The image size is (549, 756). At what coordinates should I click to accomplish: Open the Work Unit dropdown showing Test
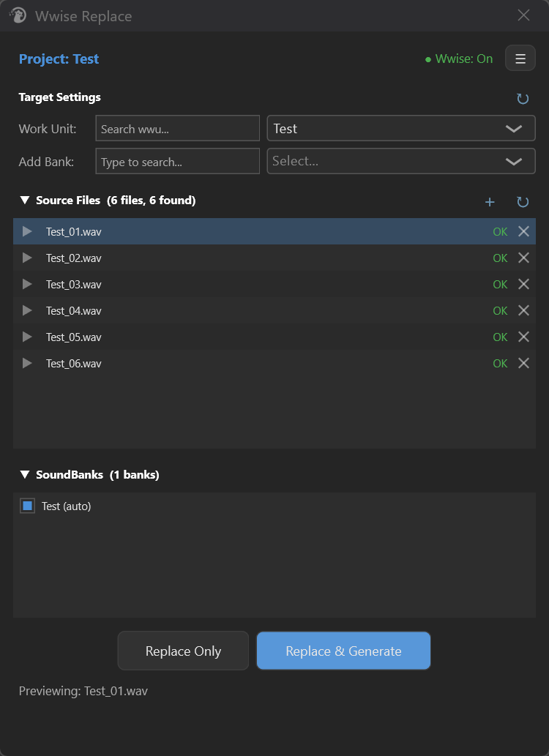(401, 128)
